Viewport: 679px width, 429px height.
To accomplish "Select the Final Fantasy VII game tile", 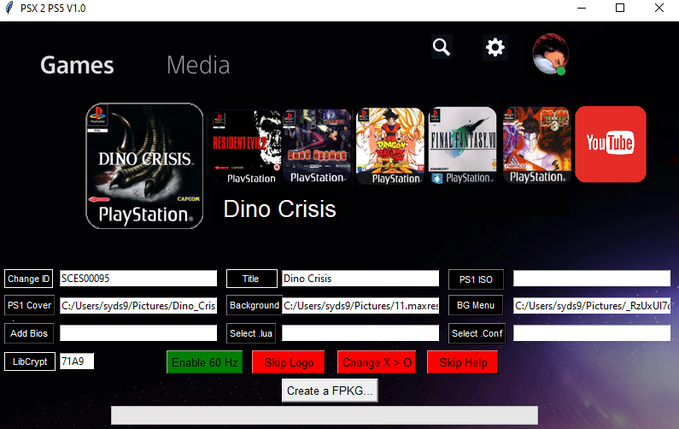I will point(463,146).
